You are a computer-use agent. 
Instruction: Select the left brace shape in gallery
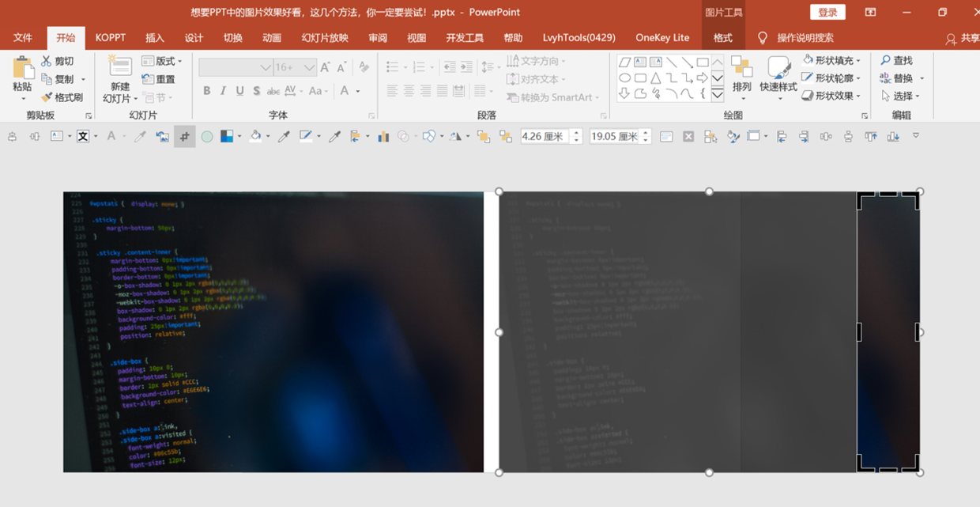[x=702, y=93]
